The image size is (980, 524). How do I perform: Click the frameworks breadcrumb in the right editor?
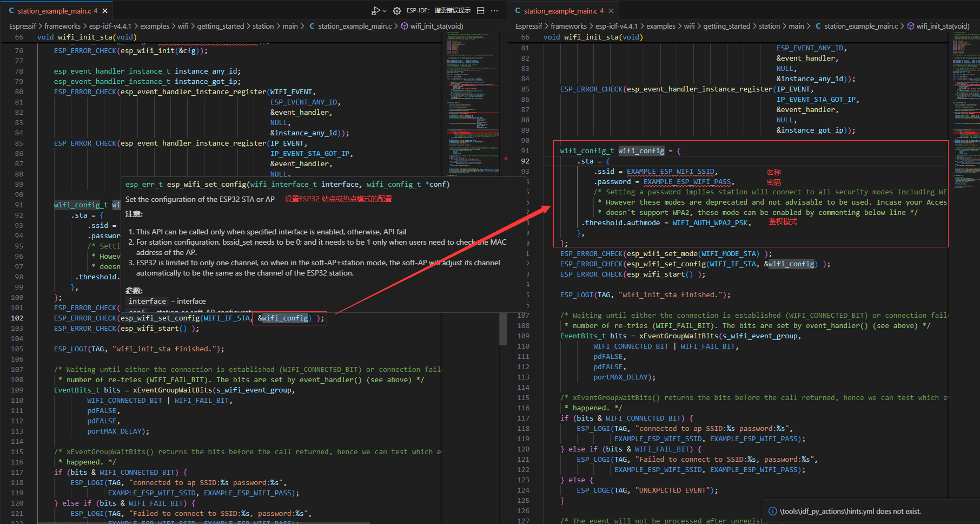[568, 26]
